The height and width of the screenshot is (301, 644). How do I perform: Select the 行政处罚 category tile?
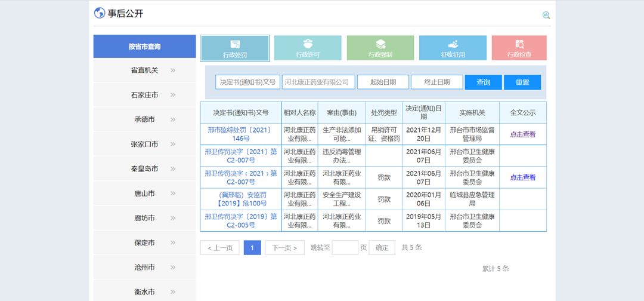(x=235, y=48)
